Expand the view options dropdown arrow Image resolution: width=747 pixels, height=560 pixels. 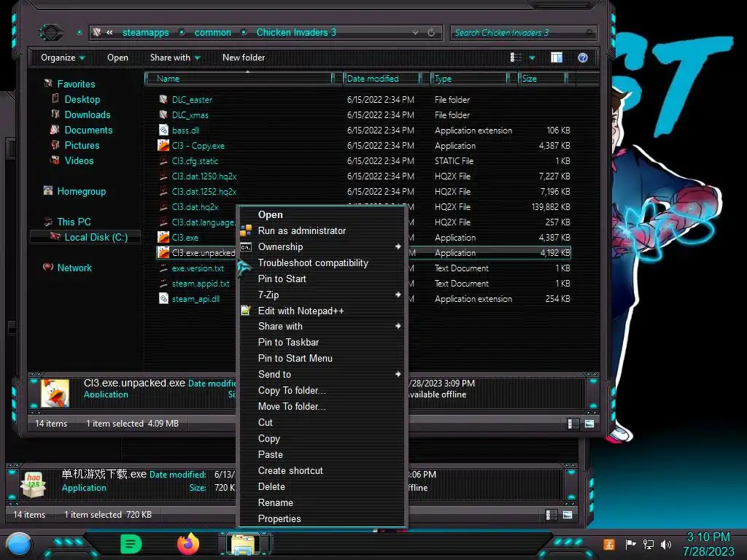532,58
